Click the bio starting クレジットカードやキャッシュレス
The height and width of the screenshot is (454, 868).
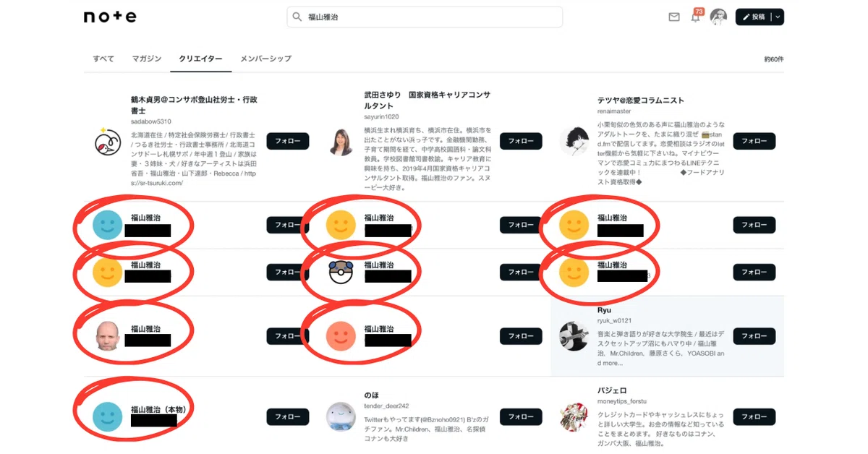(x=661, y=429)
